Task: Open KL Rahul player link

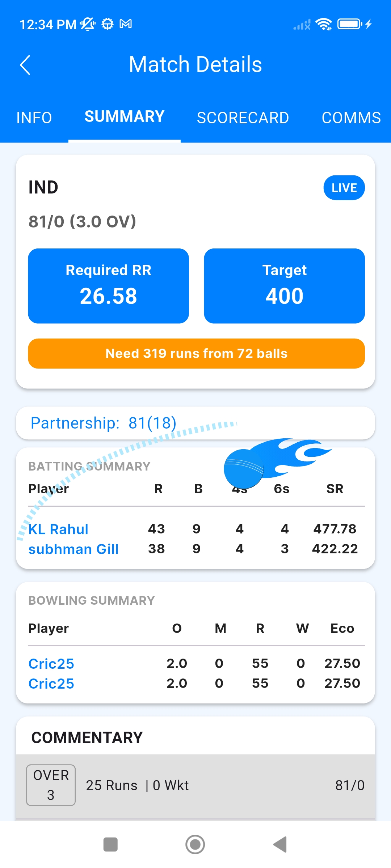Action: click(58, 529)
